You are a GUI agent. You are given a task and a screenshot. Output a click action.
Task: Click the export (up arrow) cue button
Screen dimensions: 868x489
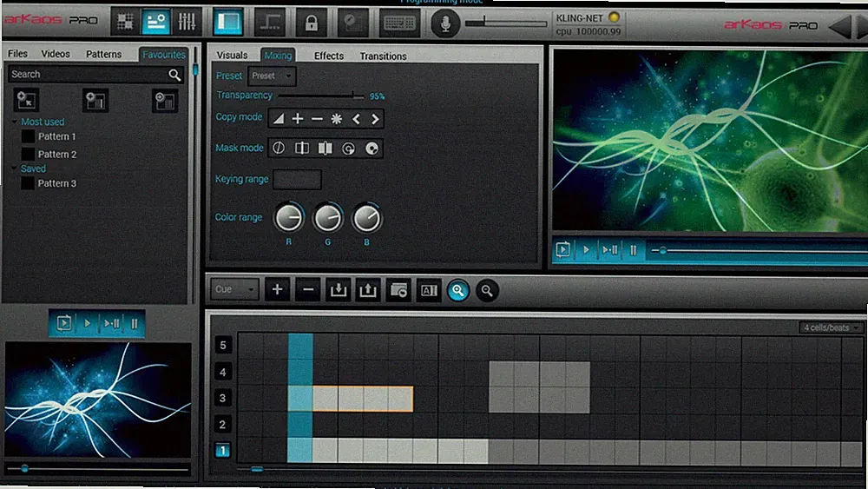(368, 289)
